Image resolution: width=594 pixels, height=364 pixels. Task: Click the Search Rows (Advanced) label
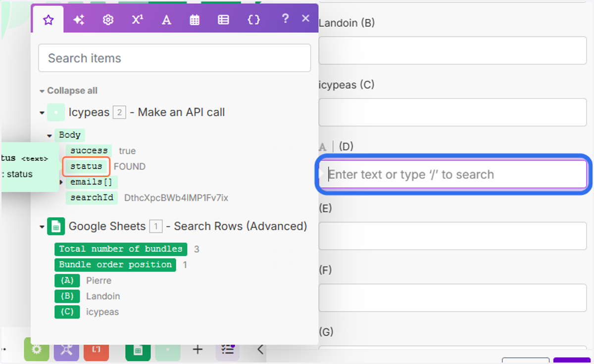(x=241, y=226)
